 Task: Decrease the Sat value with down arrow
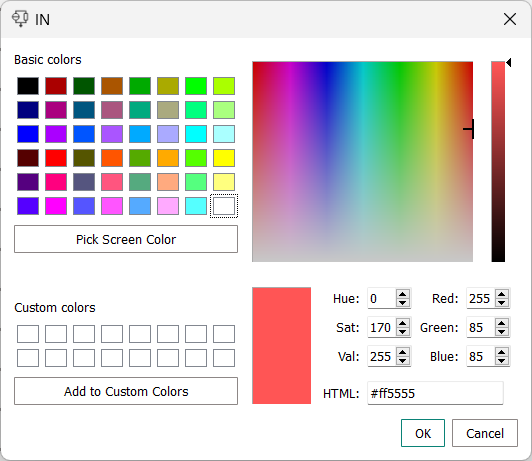point(402,332)
